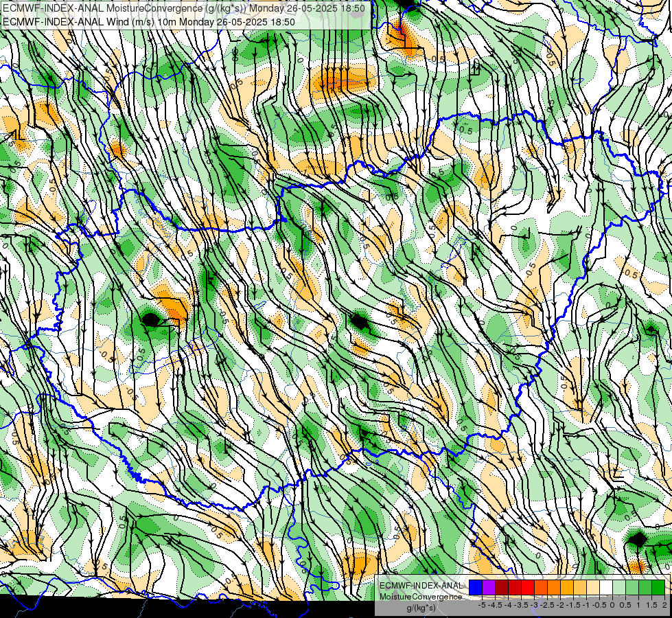Select the blue legend swatch below -5
Screen dimensions: 672x618
(x=476, y=588)
